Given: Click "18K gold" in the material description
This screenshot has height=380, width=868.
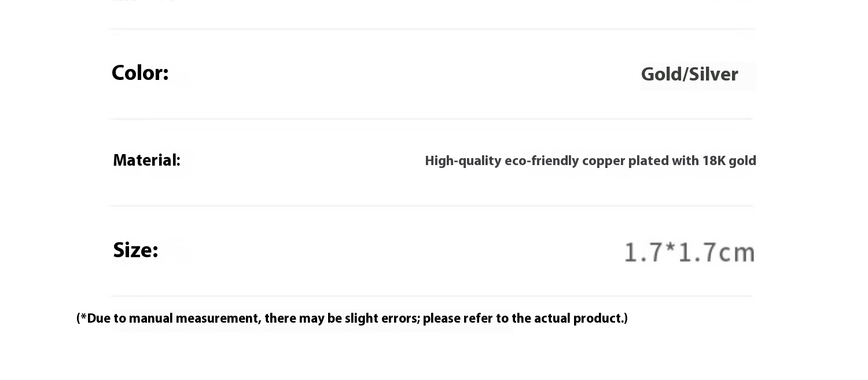Looking at the screenshot, I should coord(729,161).
